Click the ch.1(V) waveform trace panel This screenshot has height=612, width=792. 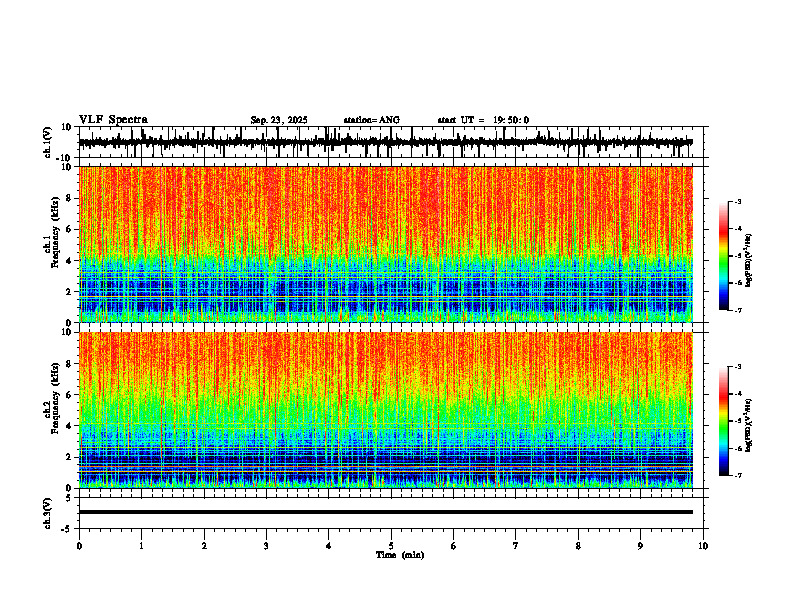pyautogui.click(x=393, y=142)
